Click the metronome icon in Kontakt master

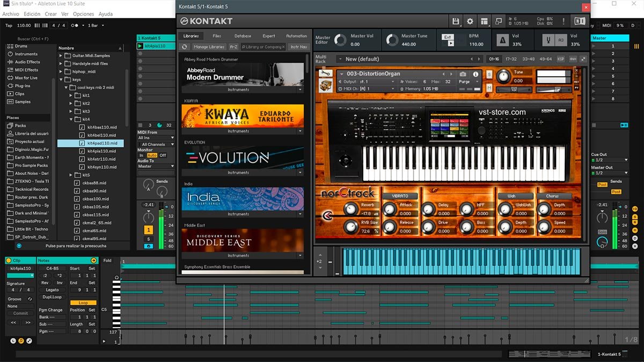point(502,40)
